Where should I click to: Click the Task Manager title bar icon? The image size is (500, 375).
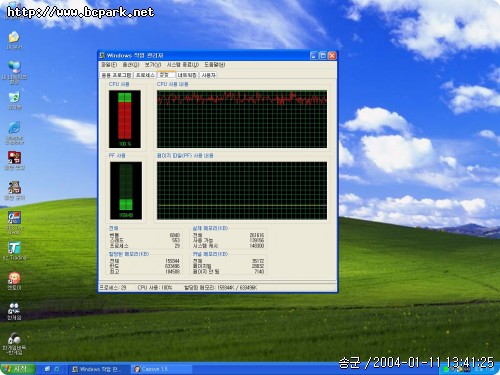point(102,55)
